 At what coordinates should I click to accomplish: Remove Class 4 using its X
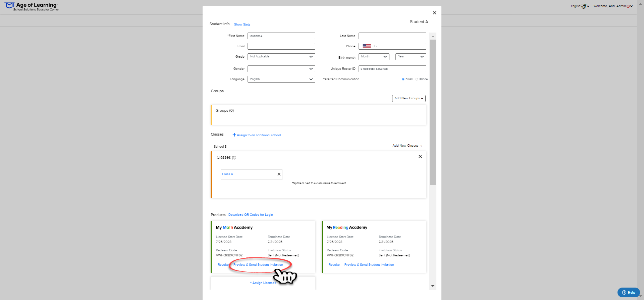coord(279,174)
